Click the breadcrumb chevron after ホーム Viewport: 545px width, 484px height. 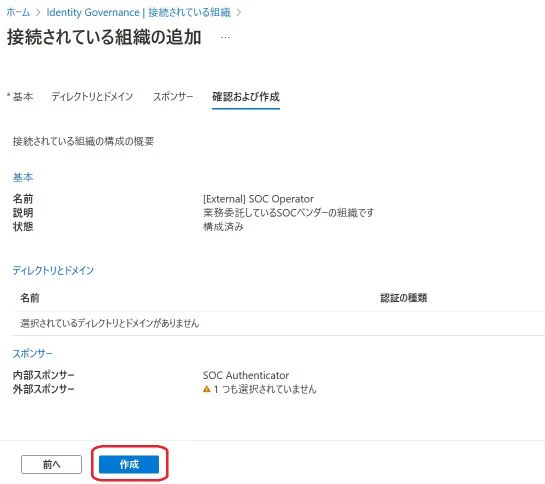(39, 13)
